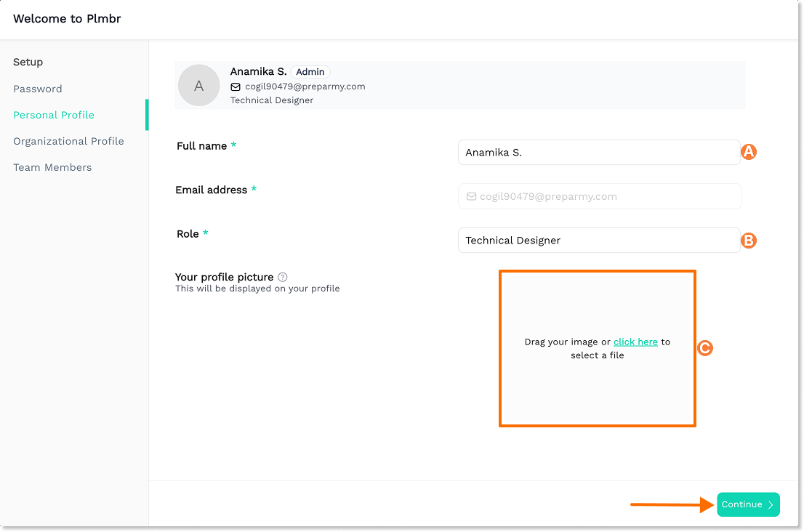Open the Password setup step

tap(37, 89)
